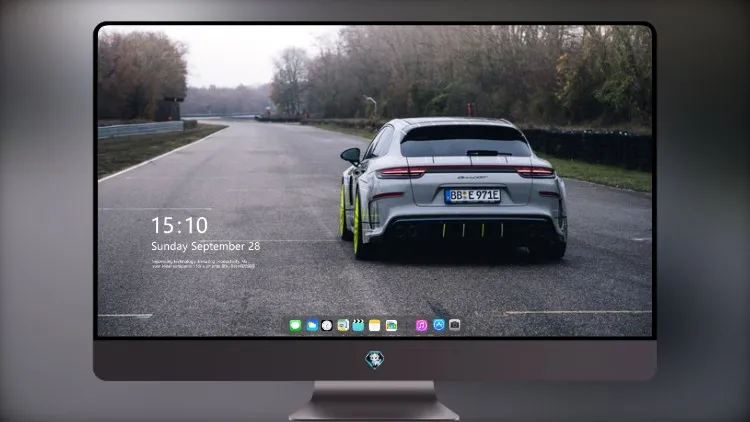Screen dimensions: 750x422
Task: Open the Clock app icon
Action: click(x=327, y=326)
